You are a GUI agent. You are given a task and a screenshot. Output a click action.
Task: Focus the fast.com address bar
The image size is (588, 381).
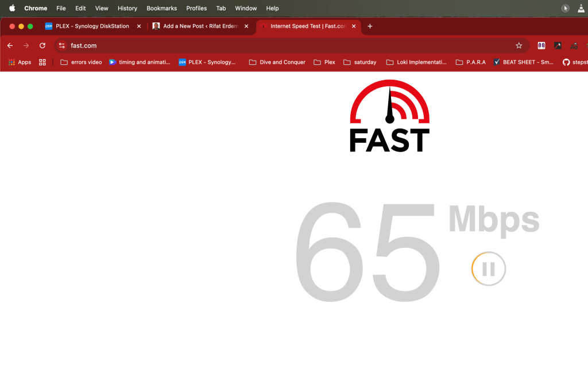point(292,46)
